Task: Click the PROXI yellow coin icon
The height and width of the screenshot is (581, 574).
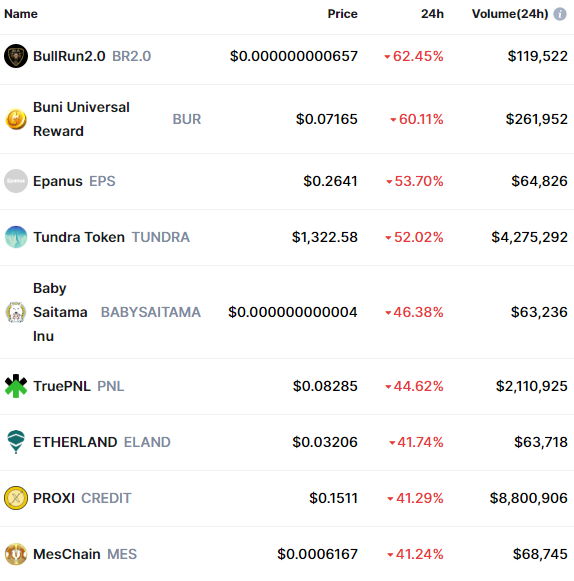Action: click(16, 498)
